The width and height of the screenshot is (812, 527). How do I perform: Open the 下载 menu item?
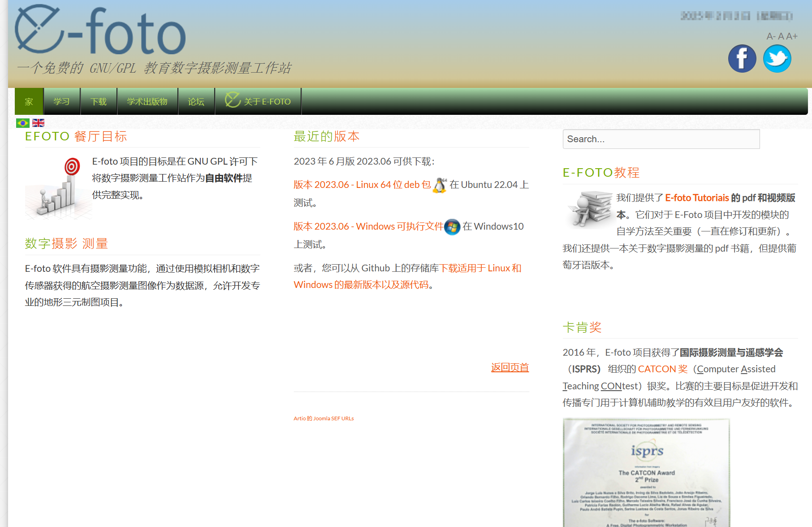coord(99,101)
